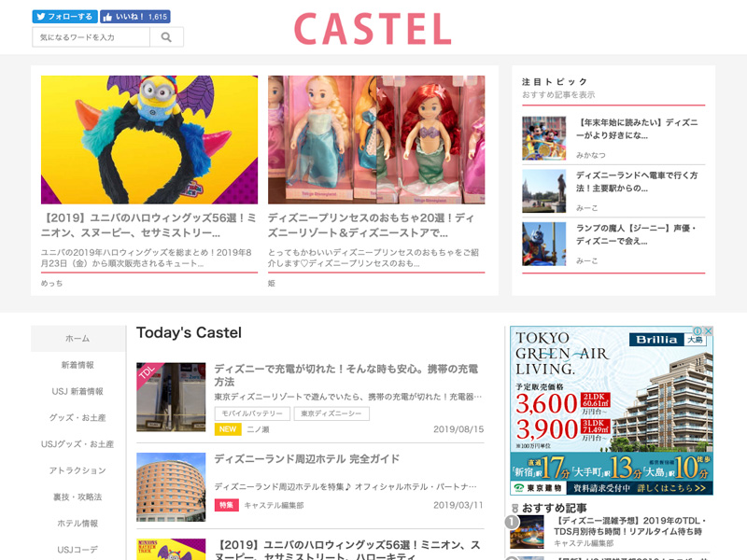The image size is (747, 560).
Task: Click the search keyword input field
Action: click(x=91, y=37)
